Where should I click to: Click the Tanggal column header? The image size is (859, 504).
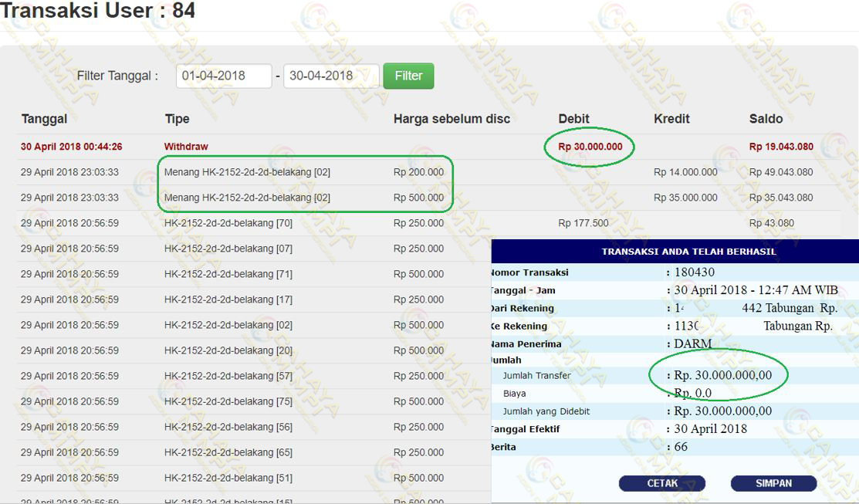(44, 119)
